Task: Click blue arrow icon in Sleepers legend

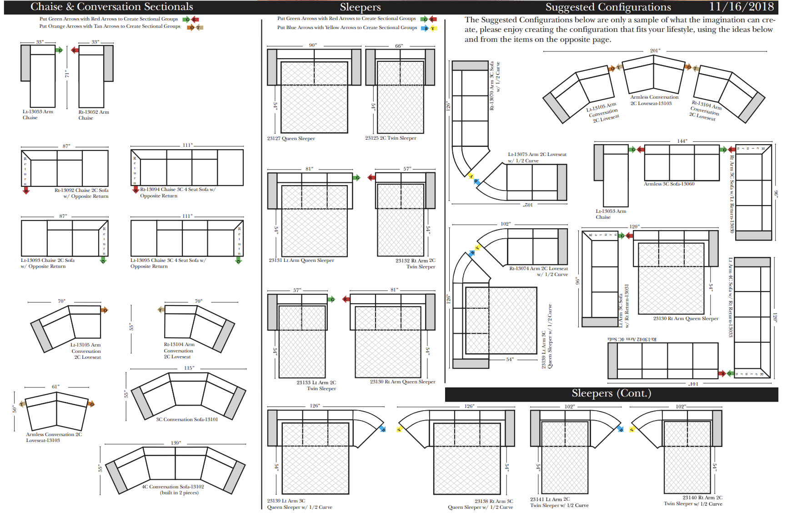Action: point(425,28)
